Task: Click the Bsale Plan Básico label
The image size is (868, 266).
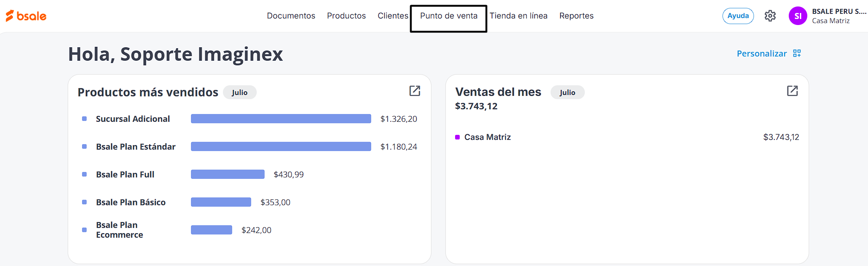Action: pos(131,202)
